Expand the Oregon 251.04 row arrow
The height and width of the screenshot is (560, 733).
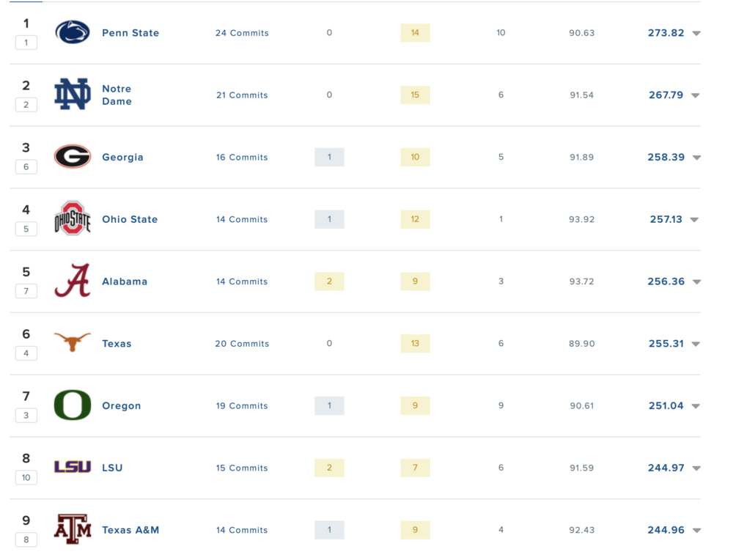click(x=696, y=406)
